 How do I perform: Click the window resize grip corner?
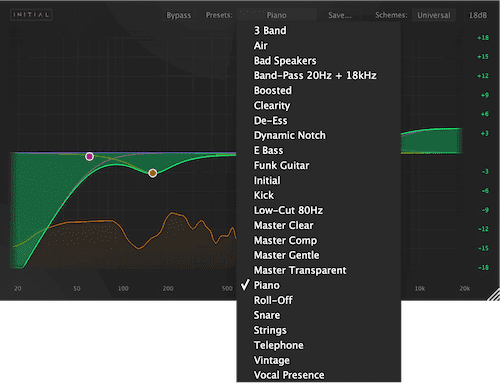493,295
